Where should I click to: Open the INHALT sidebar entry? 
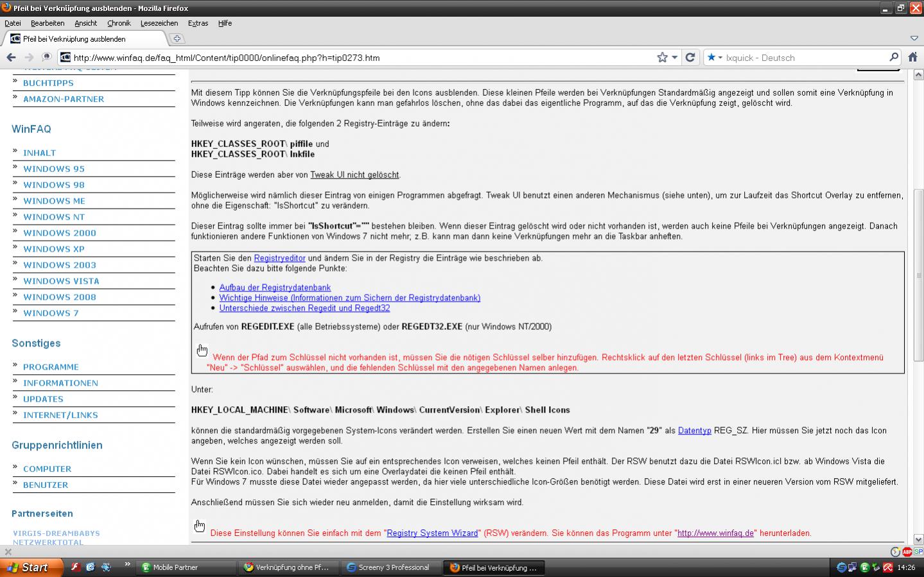pyautogui.click(x=39, y=153)
